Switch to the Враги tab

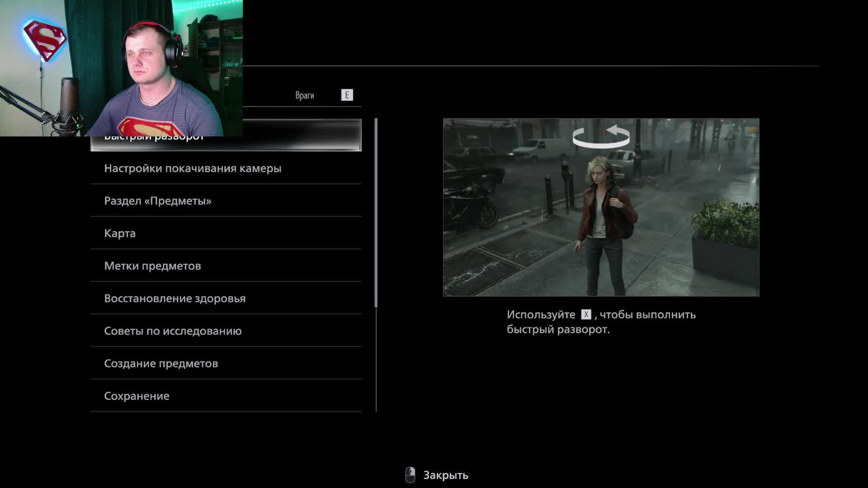[x=304, y=95]
